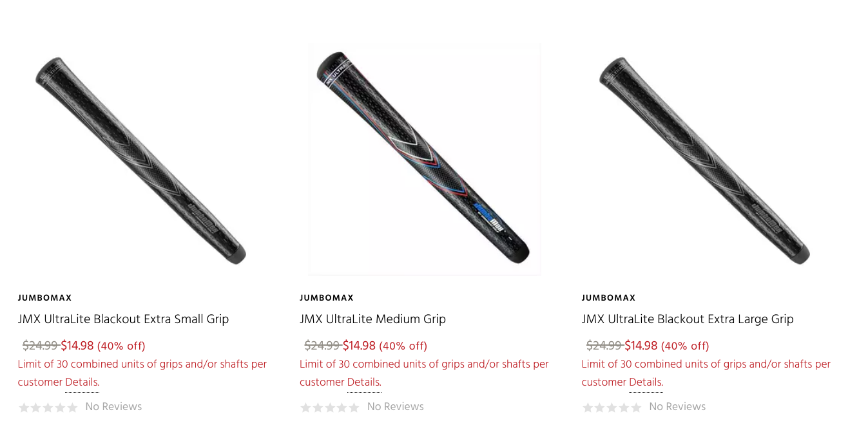Screen dimensions: 868x441
Task: Click No Reviews text for Extra Small Grip
Action: 113,406
